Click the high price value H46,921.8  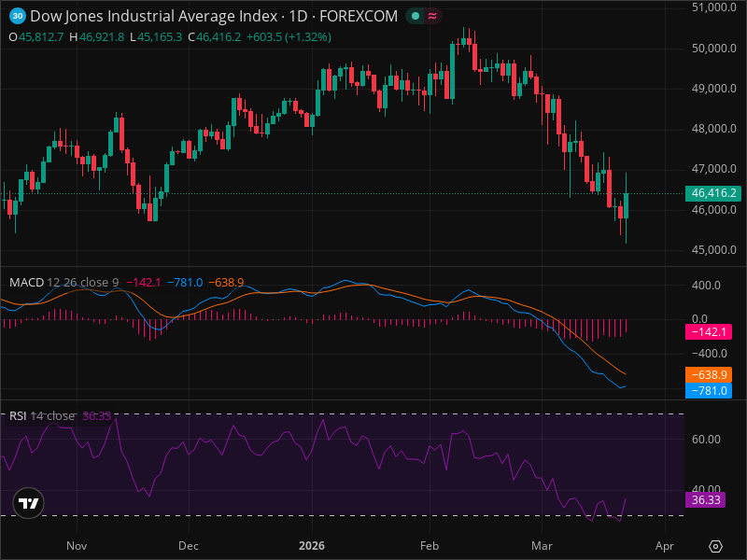[97, 37]
